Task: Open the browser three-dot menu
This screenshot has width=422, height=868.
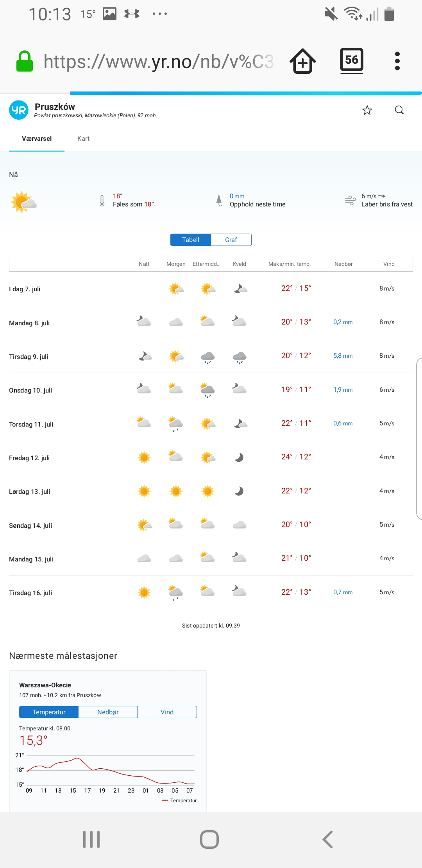Action: point(397,61)
